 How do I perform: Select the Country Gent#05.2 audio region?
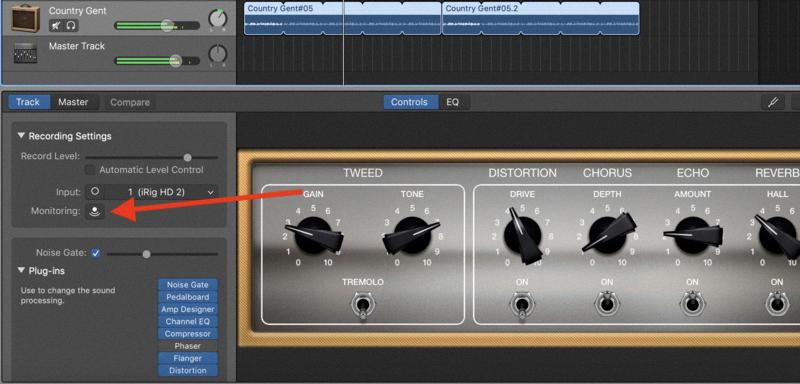click(x=541, y=18)
